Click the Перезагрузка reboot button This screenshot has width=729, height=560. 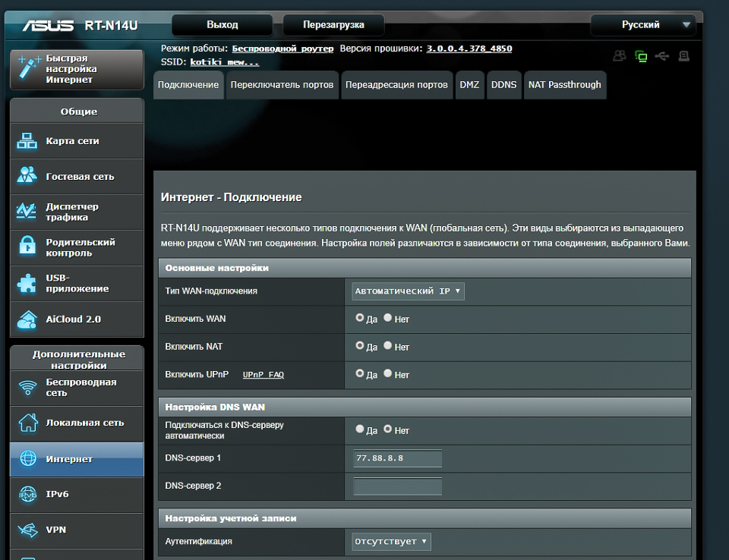point(333,25)
